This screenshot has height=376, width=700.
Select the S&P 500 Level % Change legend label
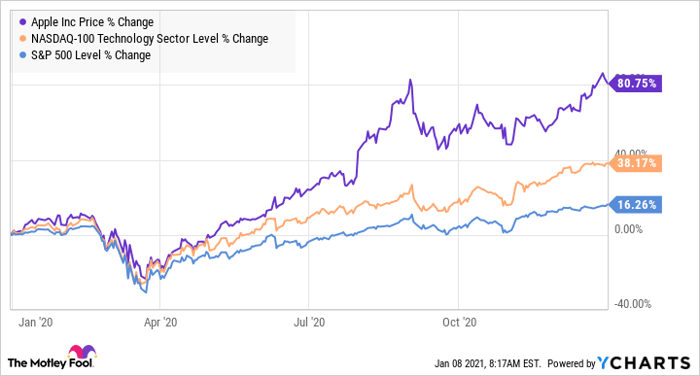91,55
